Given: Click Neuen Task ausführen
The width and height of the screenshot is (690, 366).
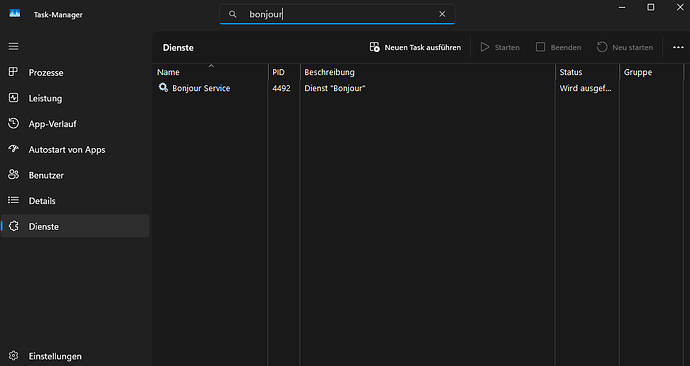Looking at the screenshot, I should (415, 47).
